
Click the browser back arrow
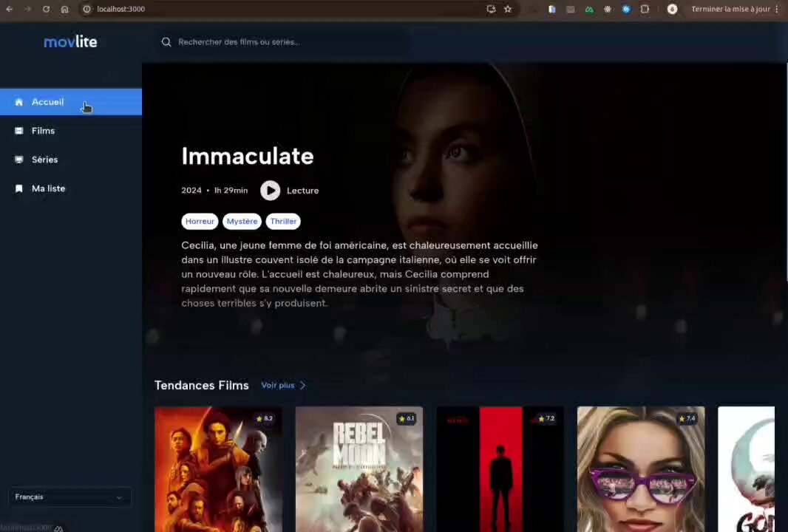(10, 9)
